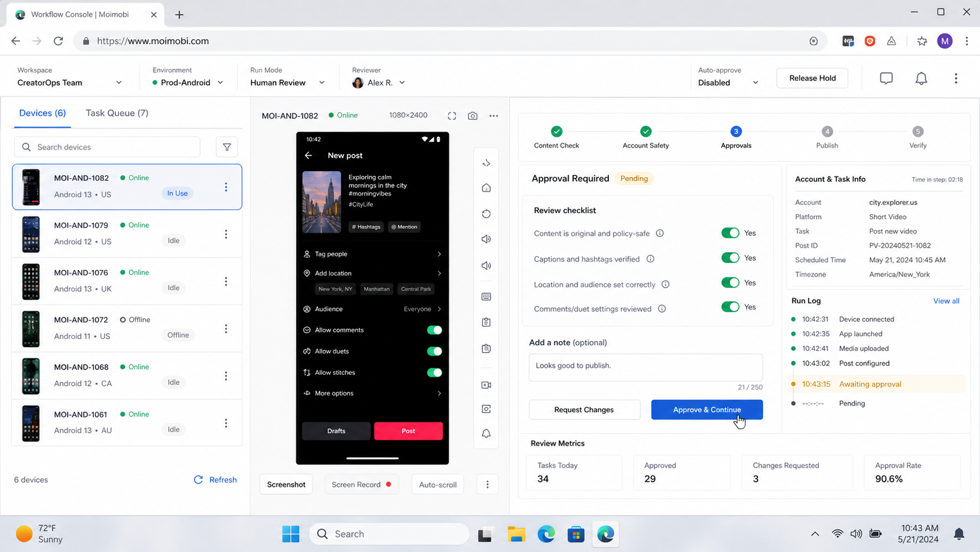
Task: Click the device side-panel back/code arrow icon
Action: pos(486,163)
